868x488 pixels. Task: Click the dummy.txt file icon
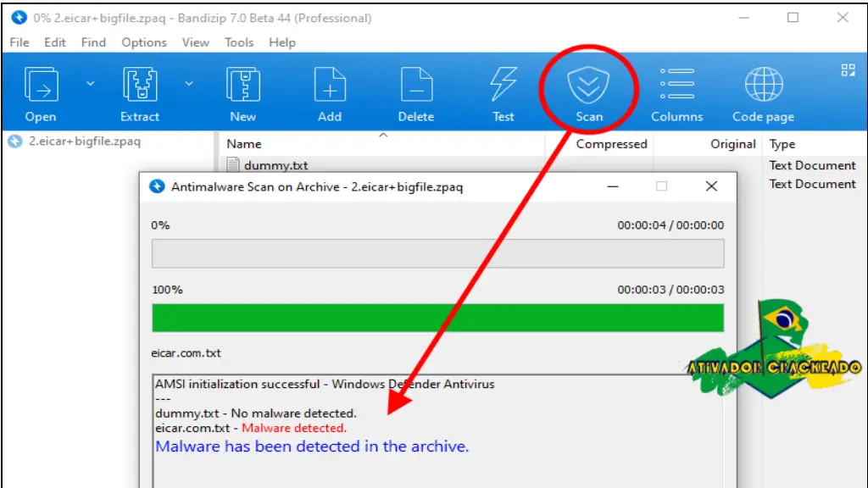click(x=233, y=165)
